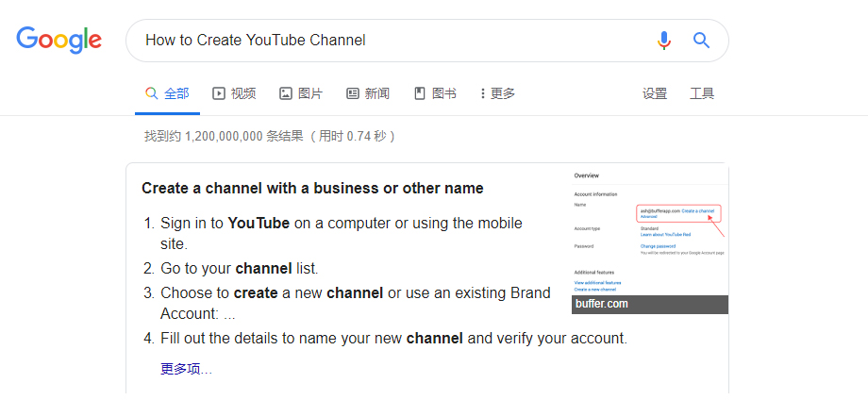Click the buffer.com source label

(602, 304)
